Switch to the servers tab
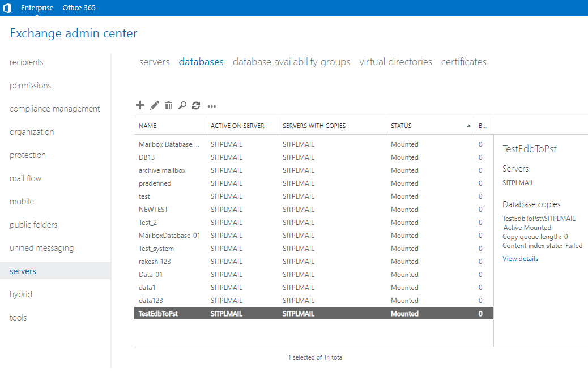 coord(154,62)
